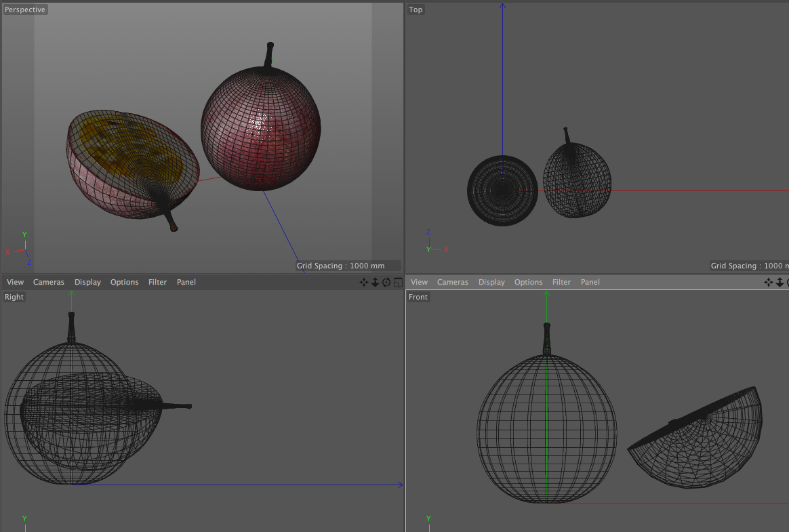This screenshot has height=532, width=789.
Task: Open Options menu in the Right viewport
Action: pos(124,283)
